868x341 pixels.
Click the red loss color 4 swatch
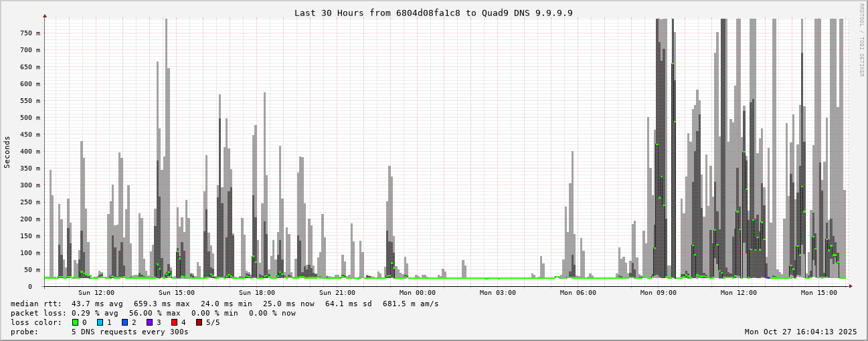[174, 322]
